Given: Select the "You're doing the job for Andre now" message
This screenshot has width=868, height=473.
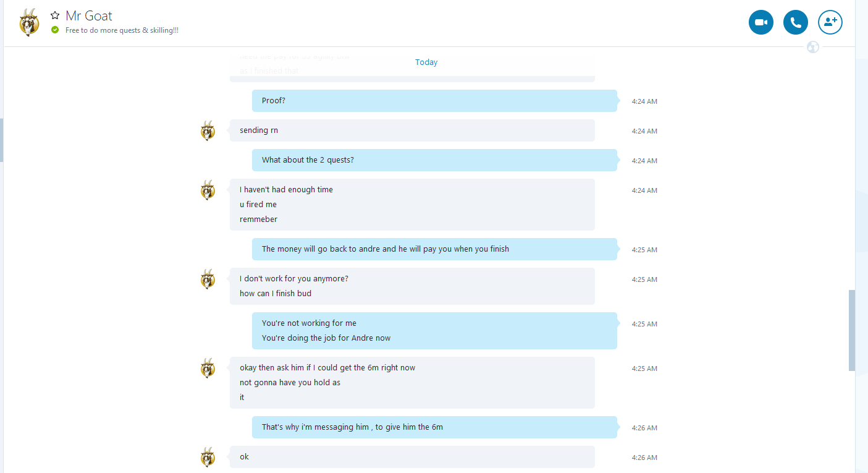Looking at the screenshot, I should pos(326,338).
